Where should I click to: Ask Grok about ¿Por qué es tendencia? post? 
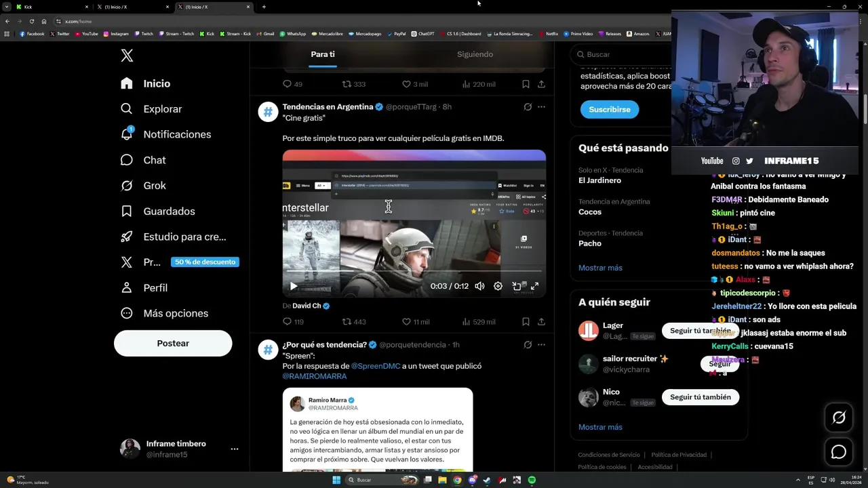click(528, 345)
